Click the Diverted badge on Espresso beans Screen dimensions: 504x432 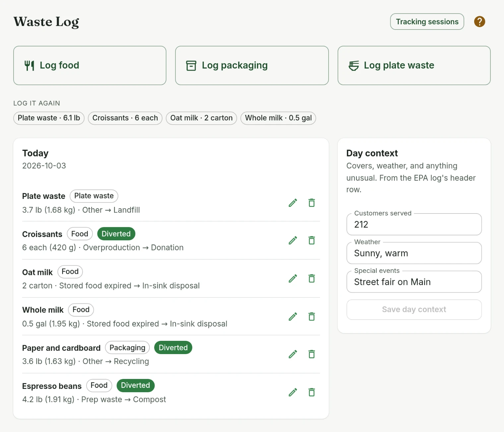click(x=135, y=385)
